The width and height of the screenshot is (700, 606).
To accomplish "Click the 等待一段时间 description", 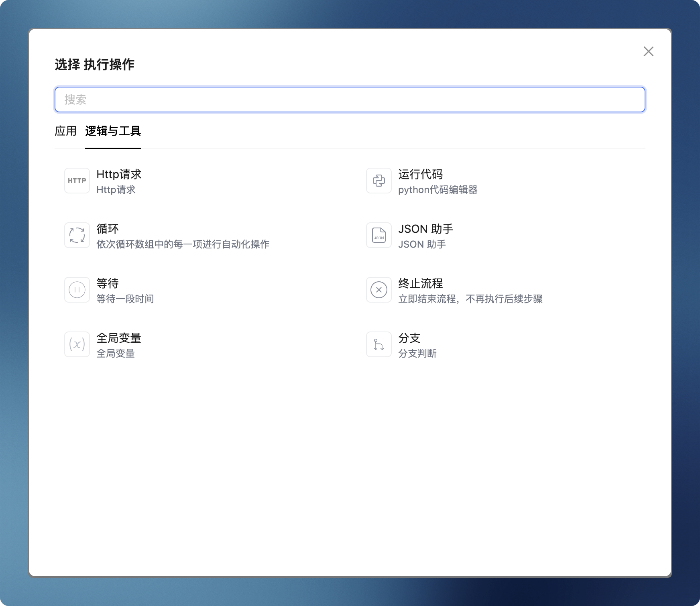I will coord(125,299).
